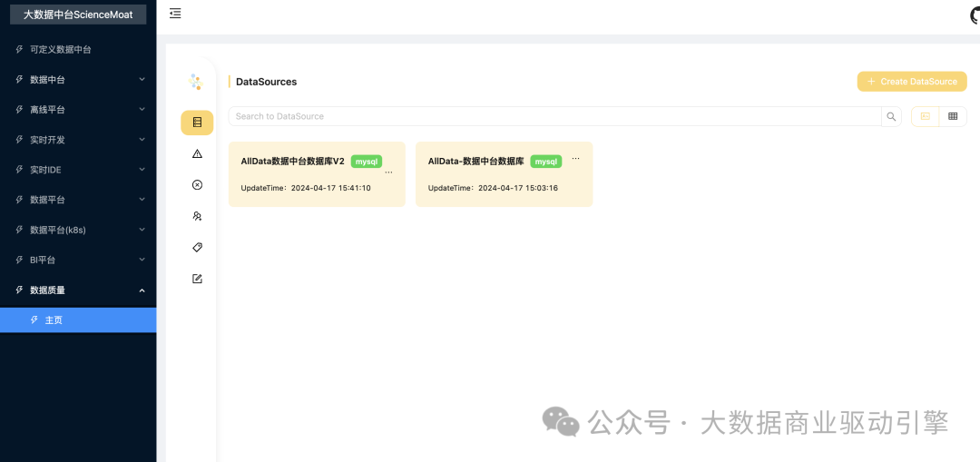This screenshot has height=462, width=980.
Task: Click the tag sidebar icon
Action: pos(197,247)
